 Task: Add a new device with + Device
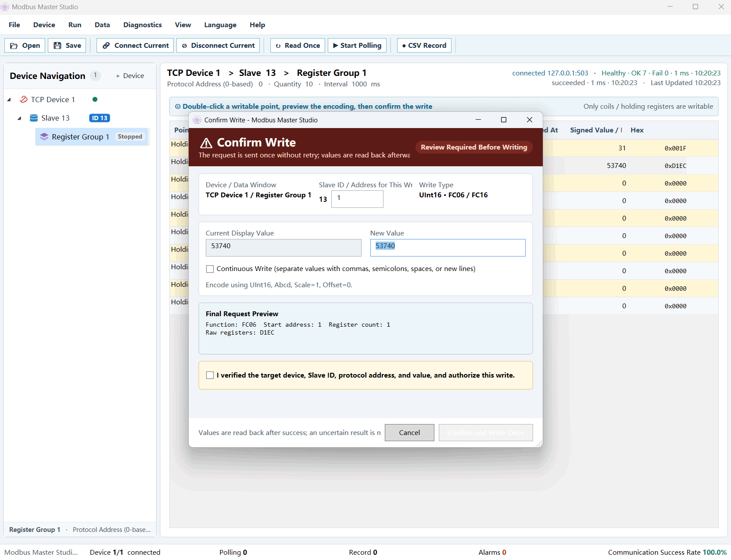[130, 76]
